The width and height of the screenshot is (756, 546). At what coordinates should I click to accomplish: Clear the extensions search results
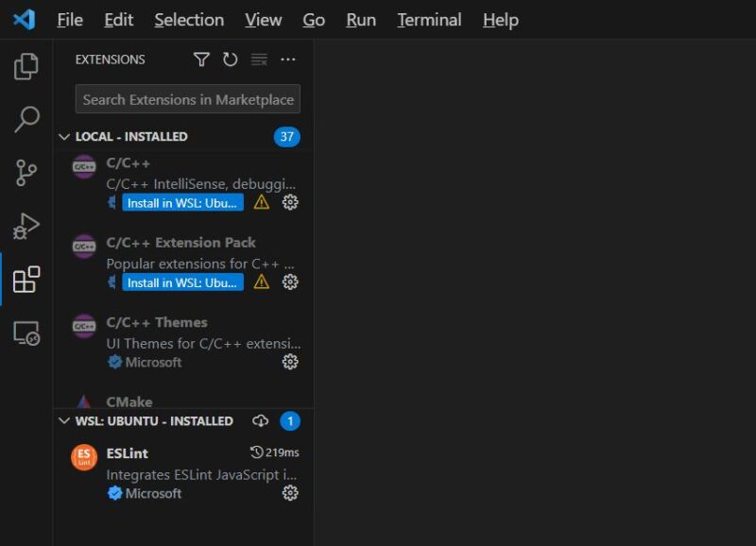coord(259,59)
